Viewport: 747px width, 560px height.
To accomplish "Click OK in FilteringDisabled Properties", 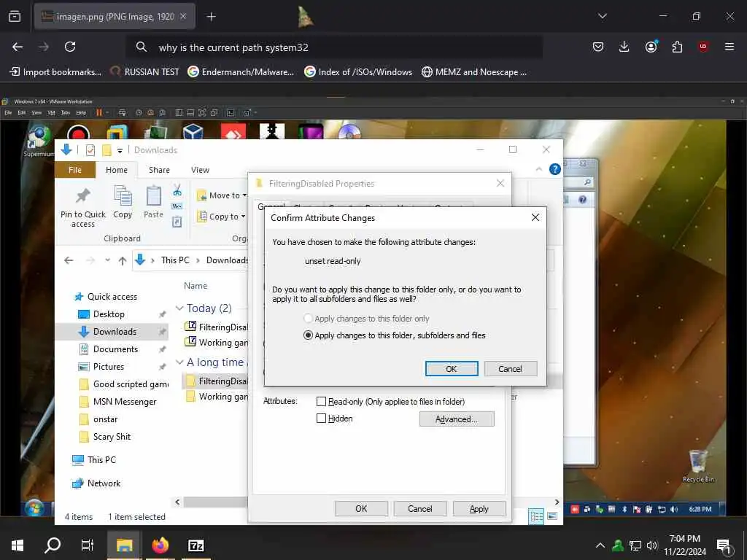I will click(x=361, y=508).
